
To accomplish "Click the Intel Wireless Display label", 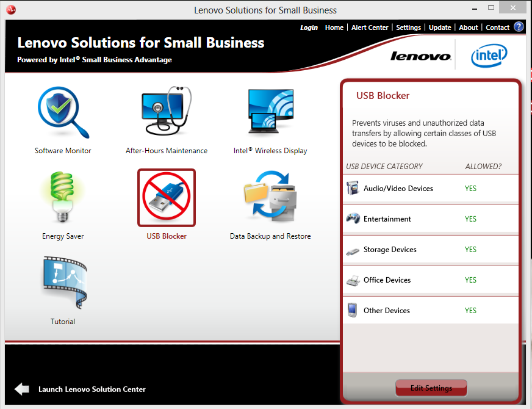I will [270, 150].
